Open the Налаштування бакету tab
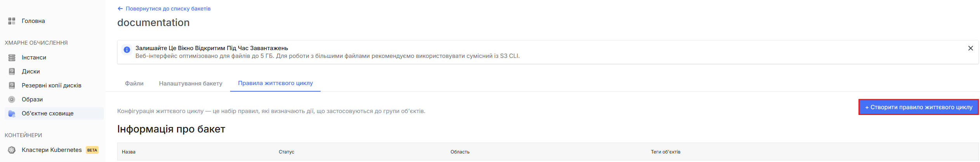 (191, 84)
